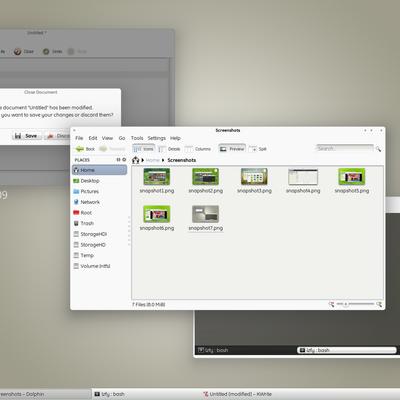Click the snapshot3.png file name label
Viewport: 400px width, 400px height.
click(x=254, y=191)
